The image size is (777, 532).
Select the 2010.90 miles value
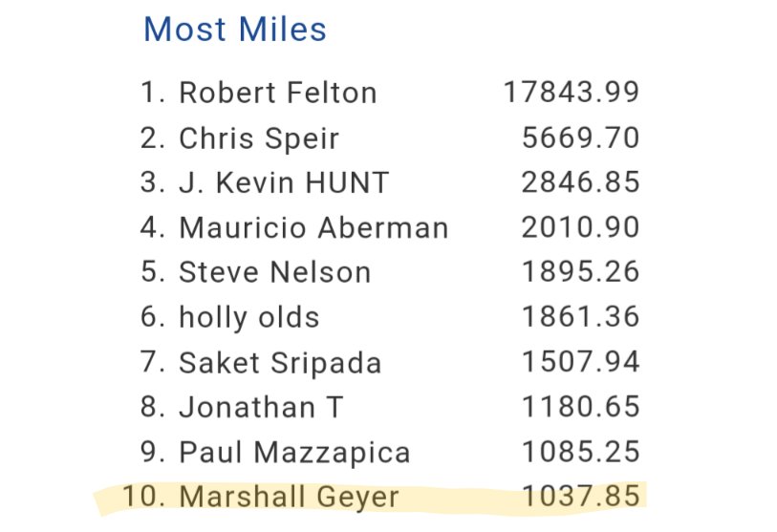click(580, 227)
